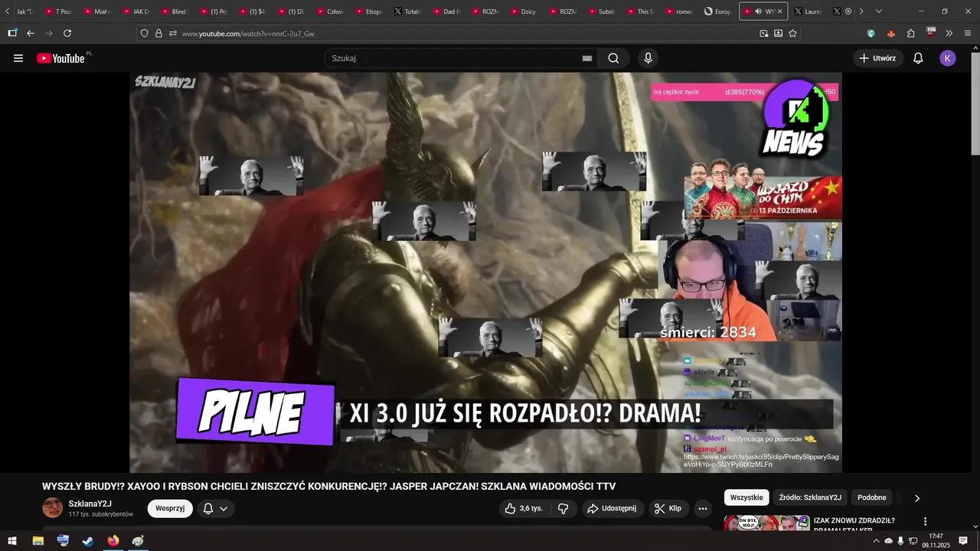Click the Klip scissors button
The width and height of the screenshot is (980, 551).
668,508
